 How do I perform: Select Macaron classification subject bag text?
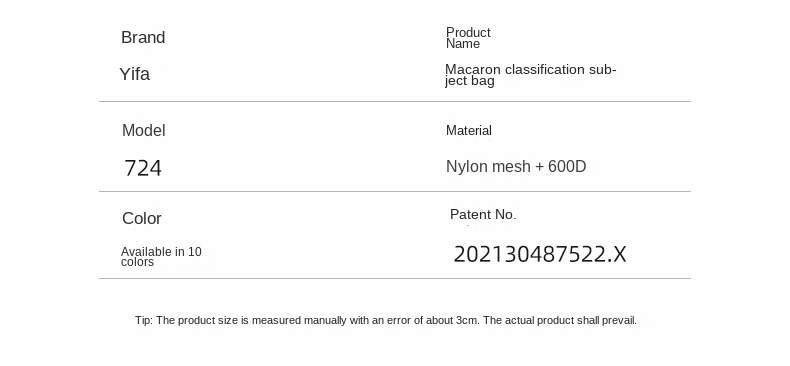[531, 75]
